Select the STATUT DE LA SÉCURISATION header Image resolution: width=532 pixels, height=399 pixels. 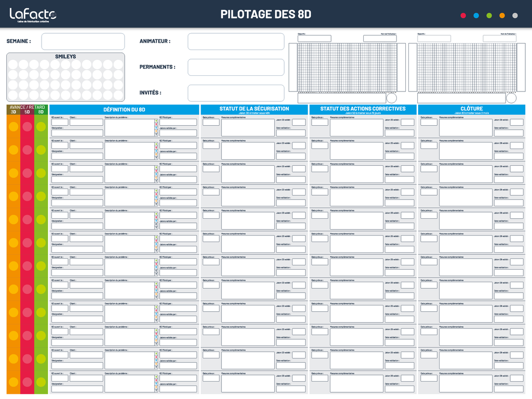click(x=254, y=110)
